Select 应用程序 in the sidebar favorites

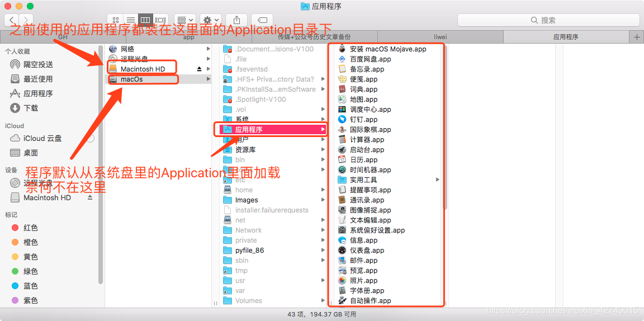32,93
